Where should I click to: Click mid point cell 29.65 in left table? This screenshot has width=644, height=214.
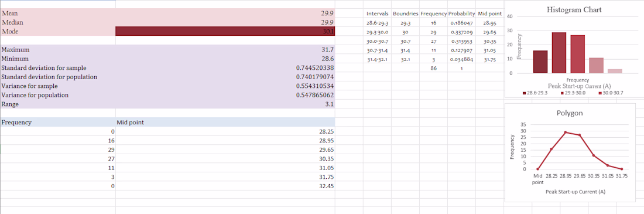point(225,150)
